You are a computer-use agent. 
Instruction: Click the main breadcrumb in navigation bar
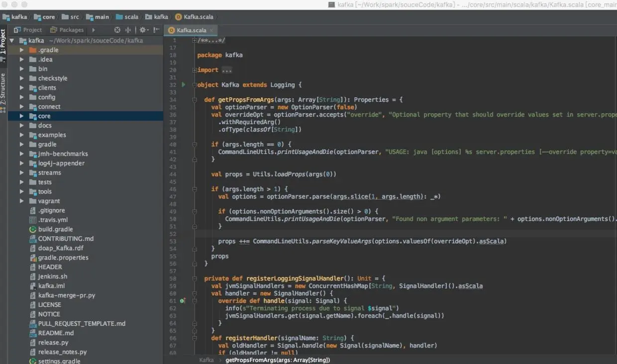coord(97,16)
